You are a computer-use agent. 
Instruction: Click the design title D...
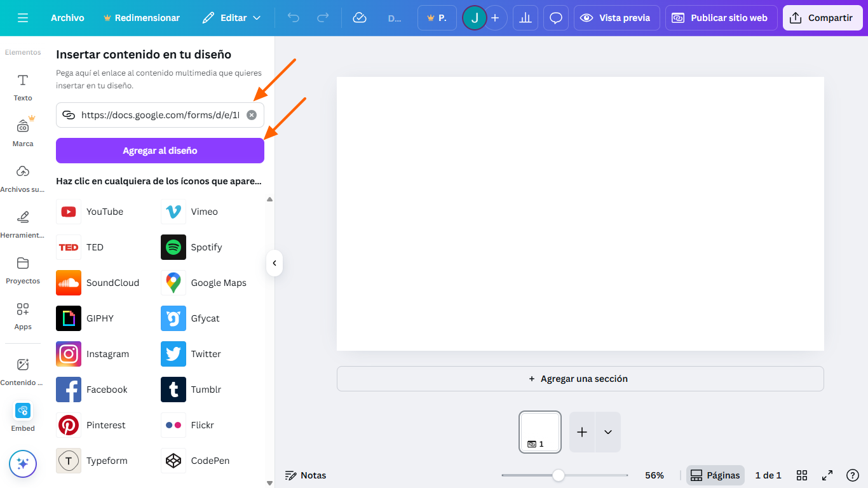point(395,18)
